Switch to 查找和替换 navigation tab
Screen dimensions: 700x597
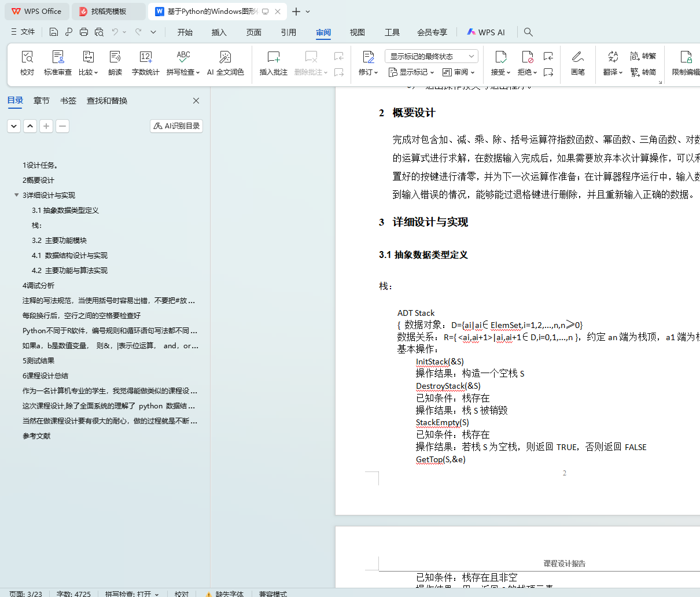click(107, 101)
